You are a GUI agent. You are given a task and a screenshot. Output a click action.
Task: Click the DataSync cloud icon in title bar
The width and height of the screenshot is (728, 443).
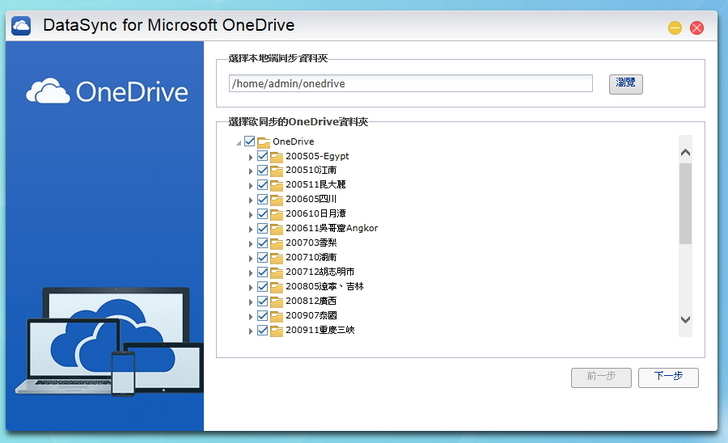[20, 26]
